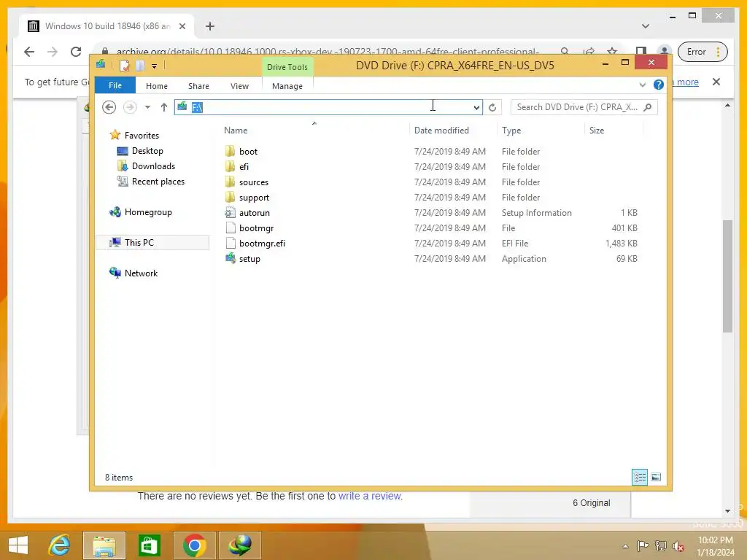Reload the Chrome page

(76, 52)
